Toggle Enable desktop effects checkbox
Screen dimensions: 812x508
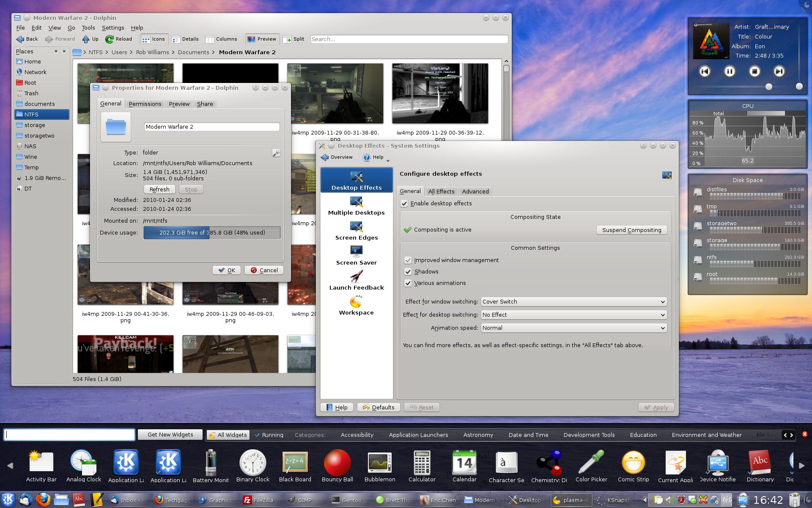(x=404, y=204)
